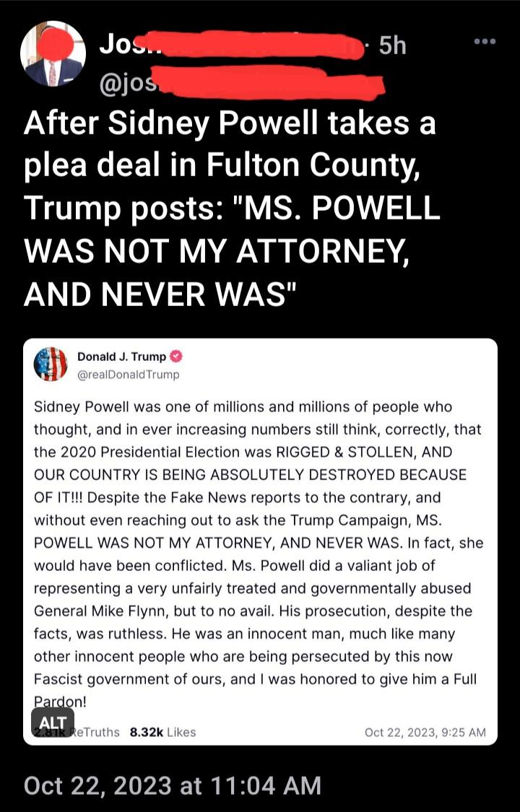Open the post author's profile avatar
520x812 pixels.
pos(53,54)
